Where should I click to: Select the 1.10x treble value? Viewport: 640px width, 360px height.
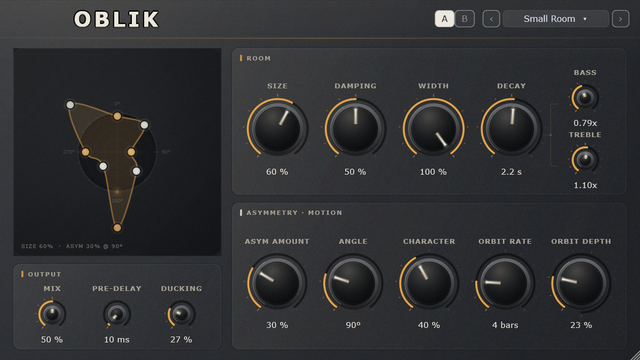[585, 185]
